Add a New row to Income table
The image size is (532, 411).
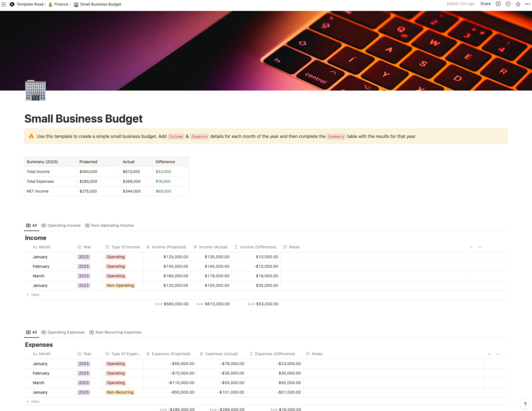[33, 294]
